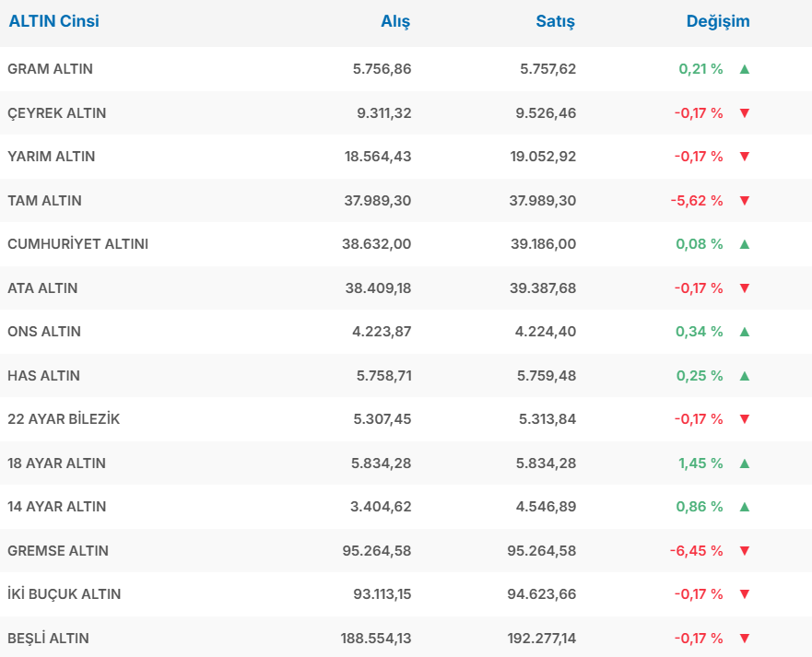Screen dimensions: 812x657
Task: Select the ATA ALTIN name link
Action: (42, 288)
